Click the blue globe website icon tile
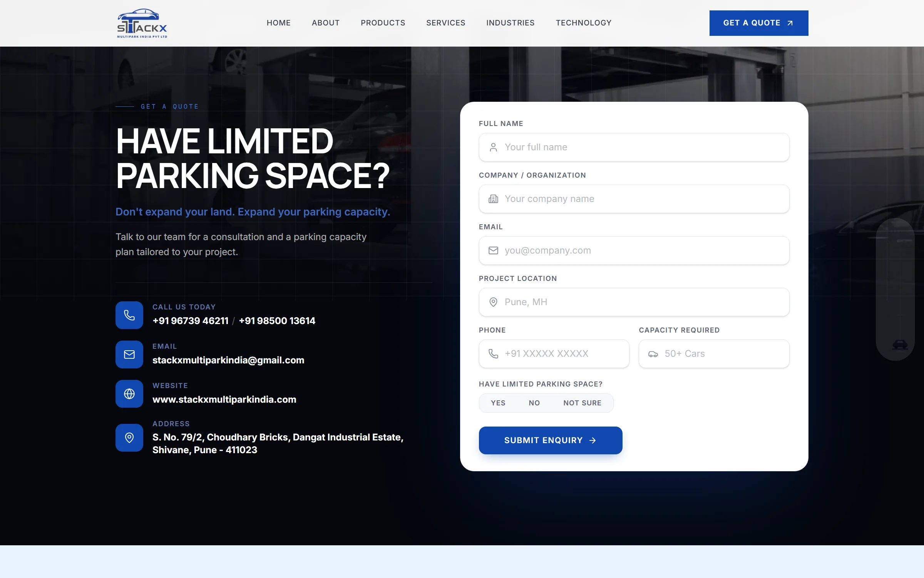The width and height of the screenshot is (924, 578). (129, 394)
